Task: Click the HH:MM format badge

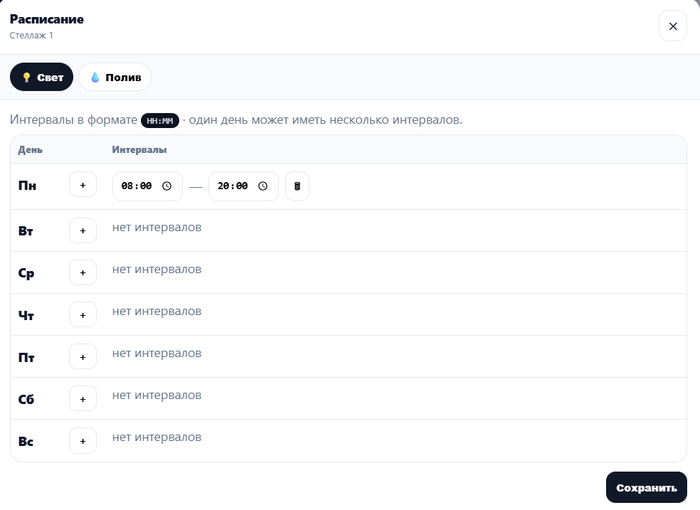Action: click(x=160, y=121)
